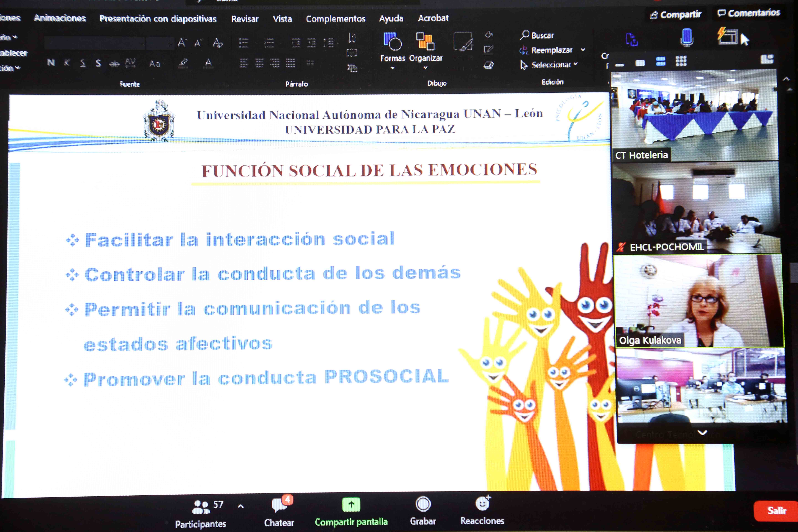This screenshot has height=532, width=798.
Task: Click the Compartir button in PowerPoint
Action: (676, 15)
